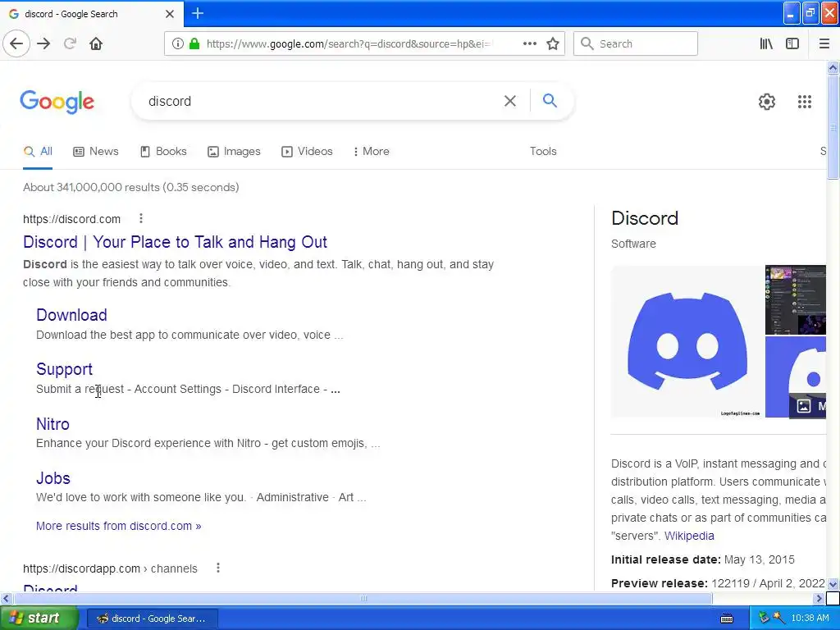Open options dots next to https://discord.com
Image resolution: width=840 pixels, height=630 pixels.
(x=141, y=218)
